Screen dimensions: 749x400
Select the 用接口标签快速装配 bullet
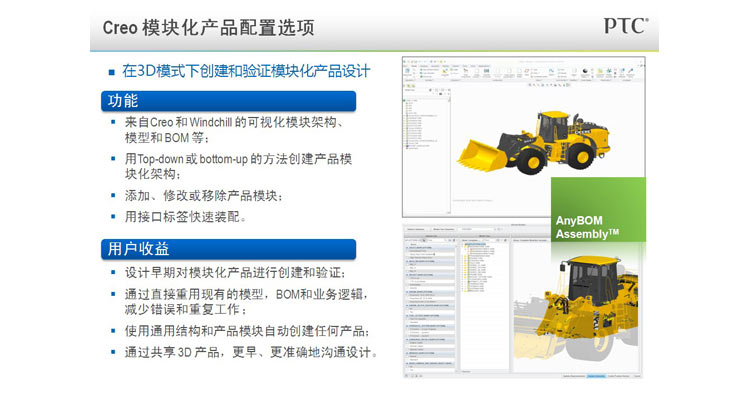click(185, 217)
